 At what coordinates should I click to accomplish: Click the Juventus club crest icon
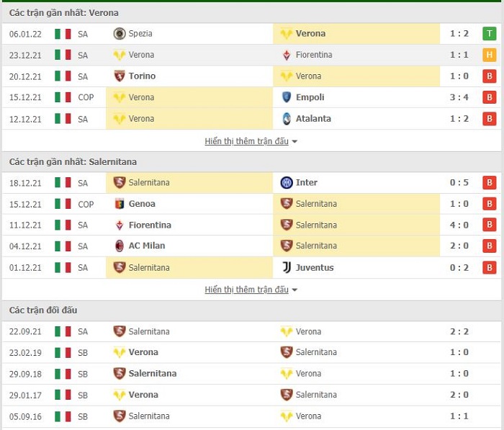coord(287,268)
